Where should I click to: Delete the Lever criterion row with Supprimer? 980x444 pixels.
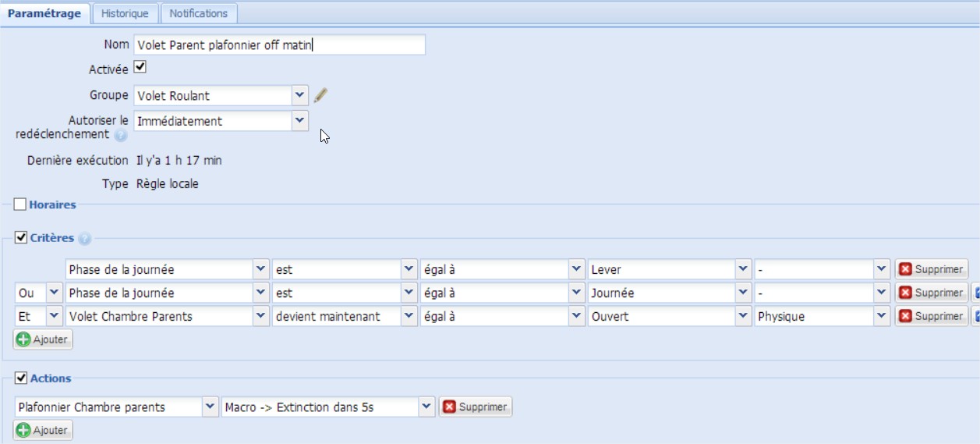[x=931, y=269]
